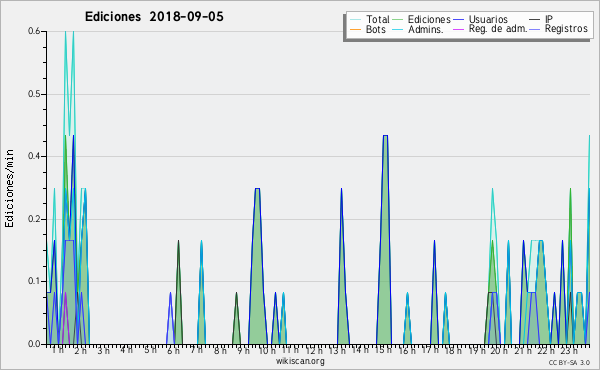Image resolution: width=600 pixels, height=370 pixels.
Task: Click the '3 h' x-axis label
Action: tap(104, 350)
